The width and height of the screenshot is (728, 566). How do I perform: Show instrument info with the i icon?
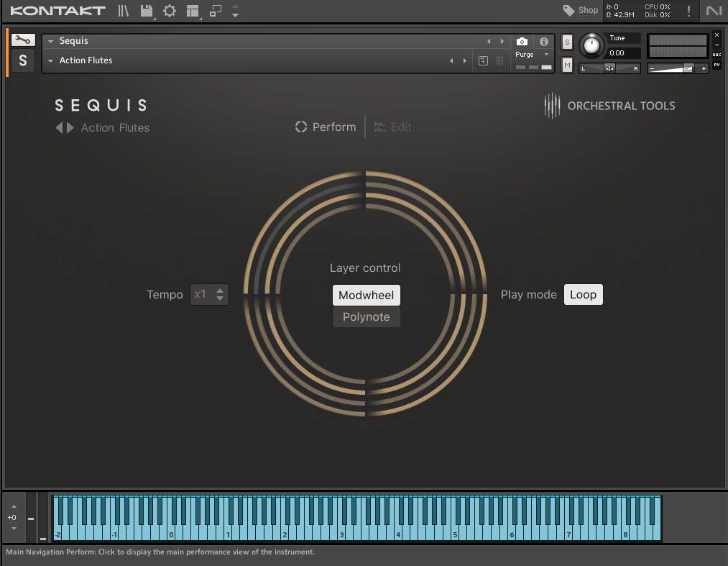[x=544, y=42]
